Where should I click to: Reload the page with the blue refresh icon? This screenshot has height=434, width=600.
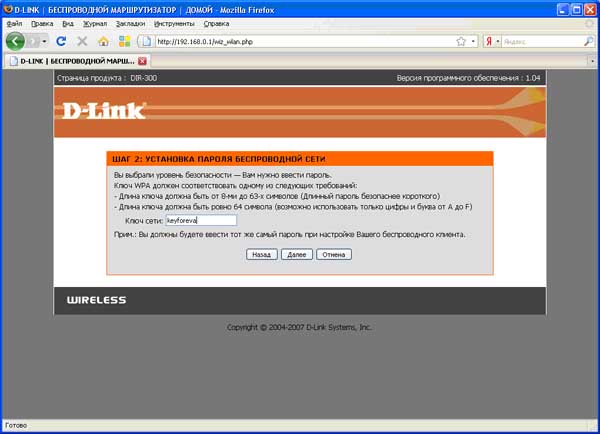tap(61, 41)
